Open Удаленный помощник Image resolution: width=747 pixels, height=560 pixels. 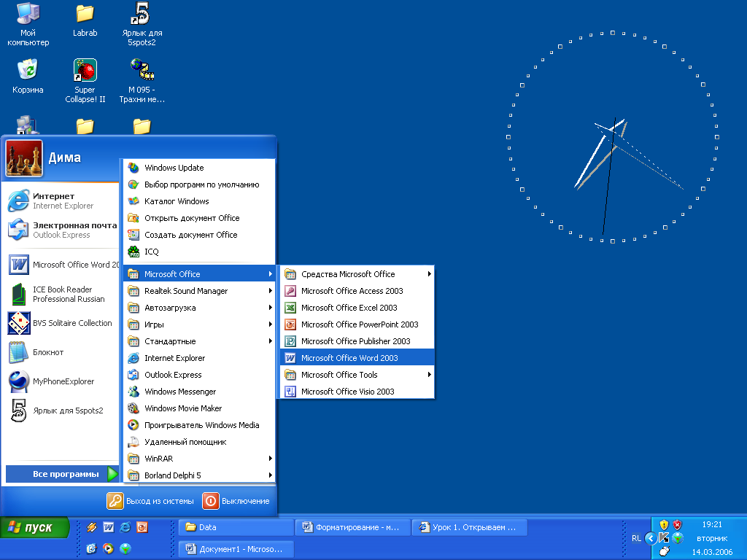199,442
